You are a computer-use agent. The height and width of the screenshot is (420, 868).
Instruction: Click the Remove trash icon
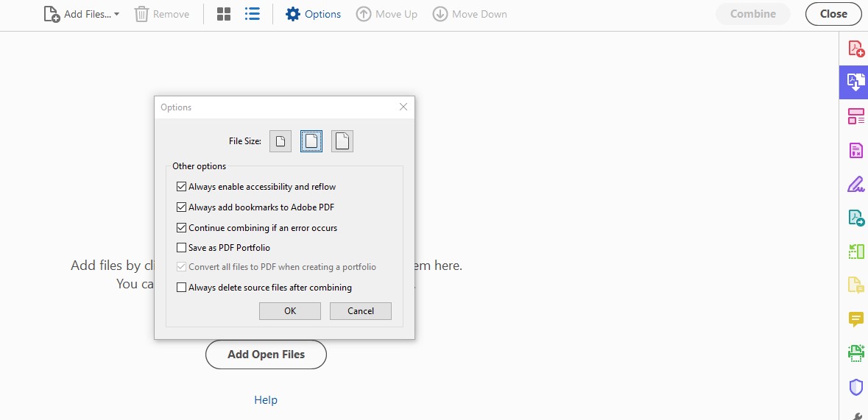(x=141, y=15)
